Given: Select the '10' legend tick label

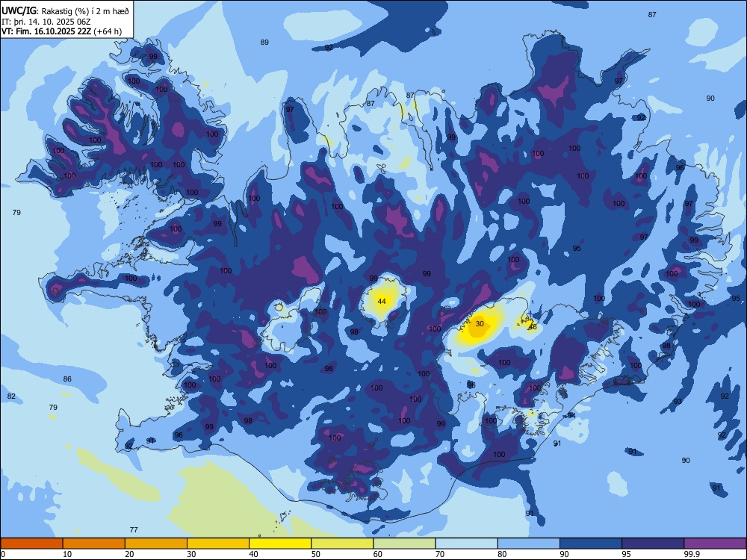Looking at the screenshot, I should pos(67,554).
